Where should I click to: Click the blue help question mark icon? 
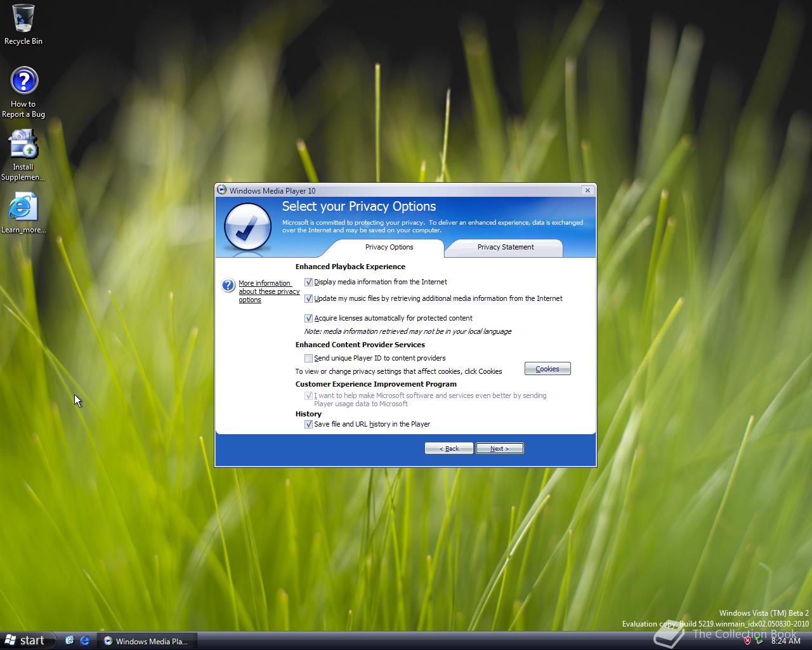[228, 286]
